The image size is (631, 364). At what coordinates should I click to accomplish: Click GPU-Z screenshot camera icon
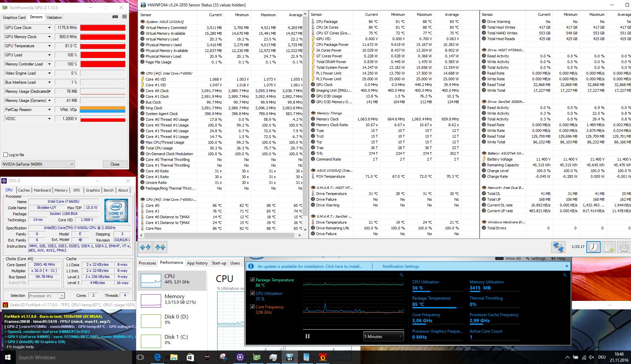115,17
